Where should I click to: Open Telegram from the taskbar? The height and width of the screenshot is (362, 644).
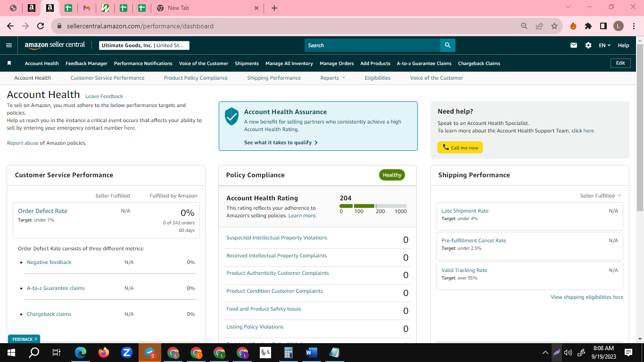click(150, 352)
